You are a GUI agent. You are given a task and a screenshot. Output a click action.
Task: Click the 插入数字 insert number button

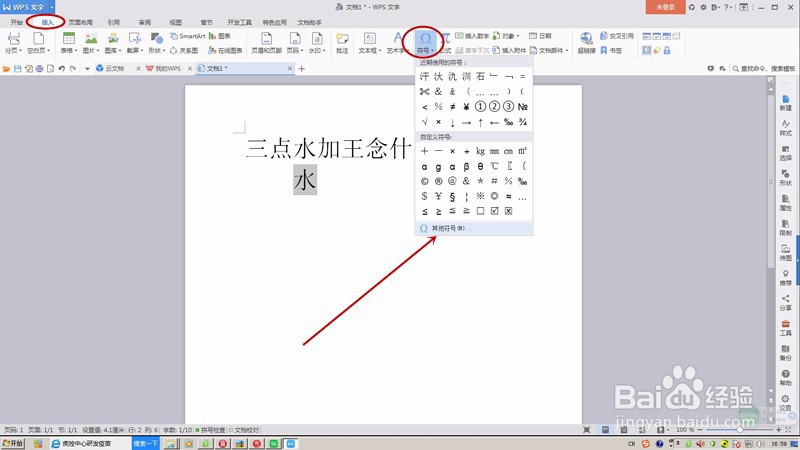[472, 36]
